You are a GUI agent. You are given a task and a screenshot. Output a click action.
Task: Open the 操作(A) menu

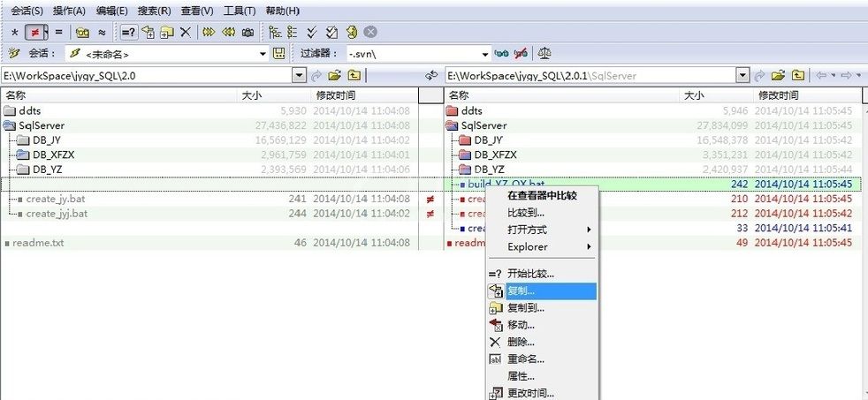pyautogui.click(x=69, y=11)
